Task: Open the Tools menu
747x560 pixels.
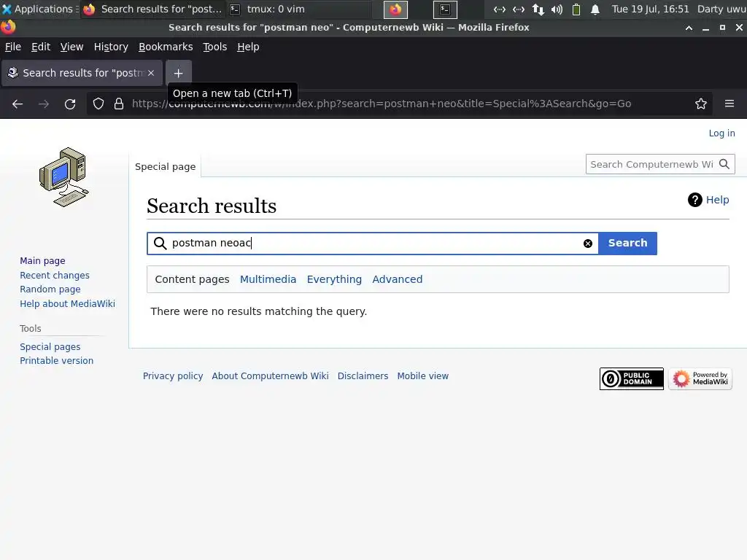Action: [215, 47]
